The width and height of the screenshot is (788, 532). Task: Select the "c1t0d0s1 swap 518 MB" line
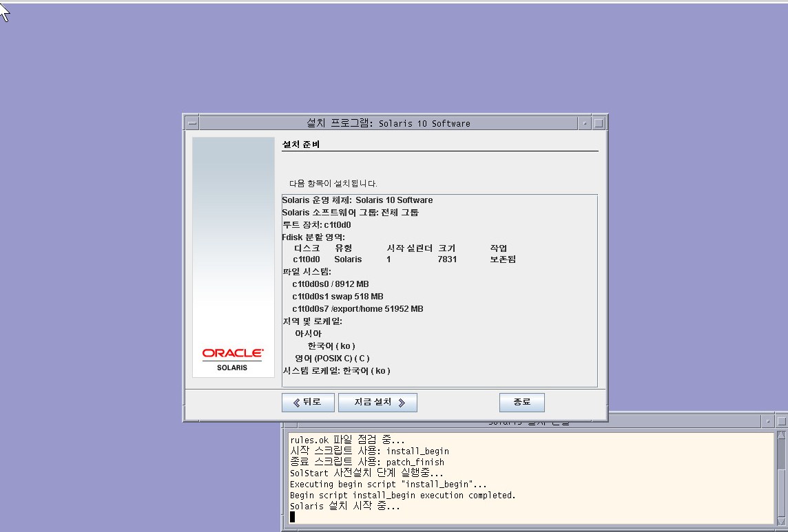click(338, 297)
